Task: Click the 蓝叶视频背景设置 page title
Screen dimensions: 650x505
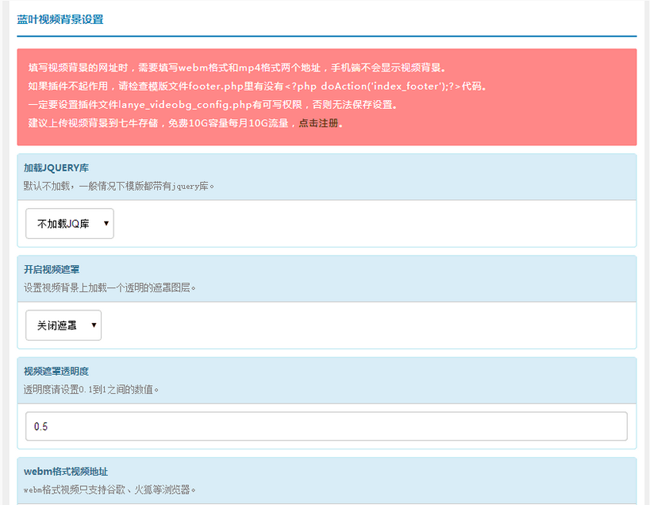Action: (60, 19)
